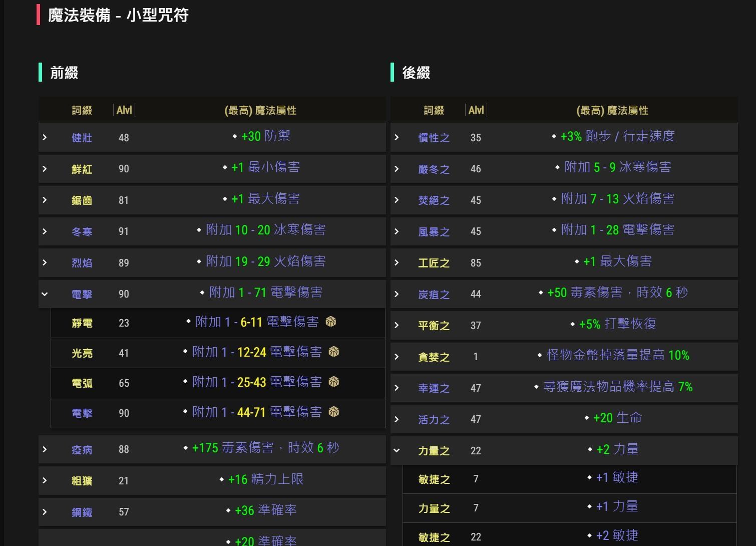Screen dimensions: 756x546
Task: Click 附加 1 - 44-71 電擊傷害 text
Action: [257, 412]
